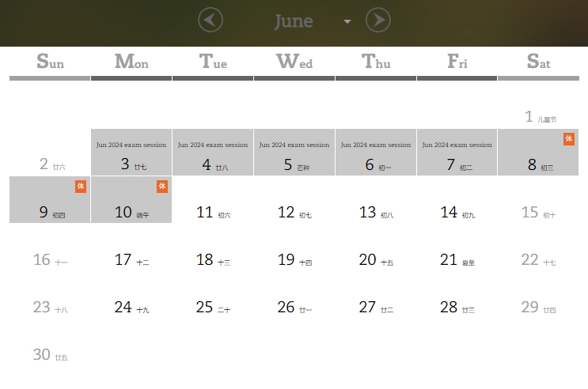Click the June month title

[294, 21]
